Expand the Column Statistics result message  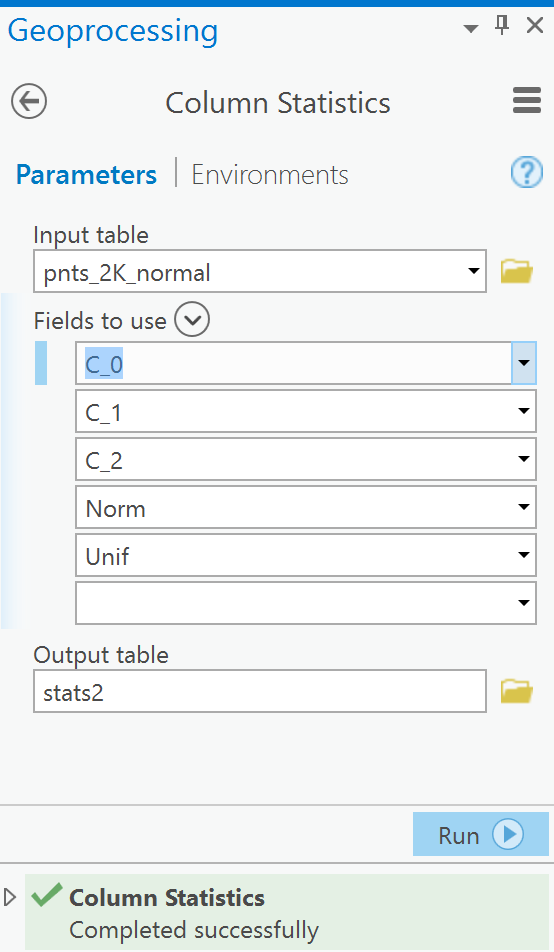point(9,897)
